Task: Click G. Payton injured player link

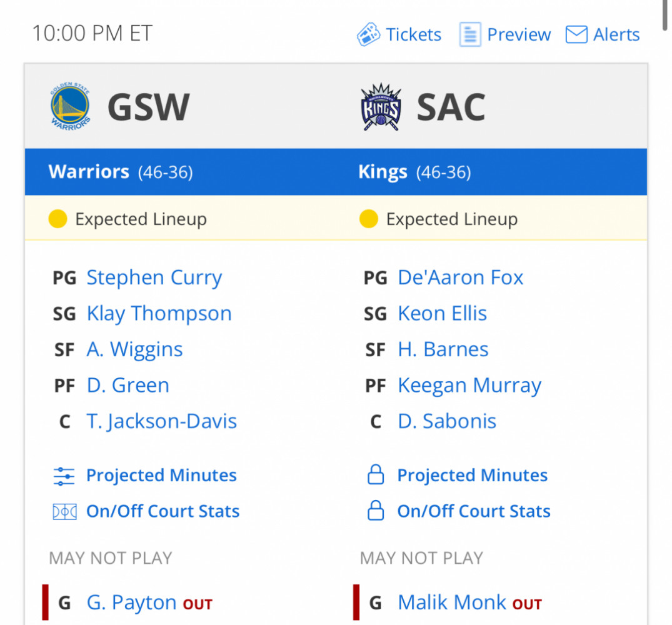Action: pos(131,602)
